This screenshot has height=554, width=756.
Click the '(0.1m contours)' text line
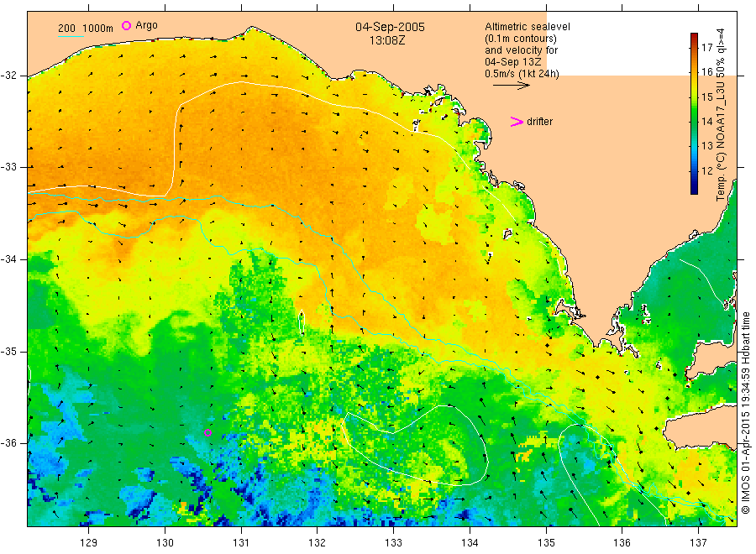click(521, 39)
